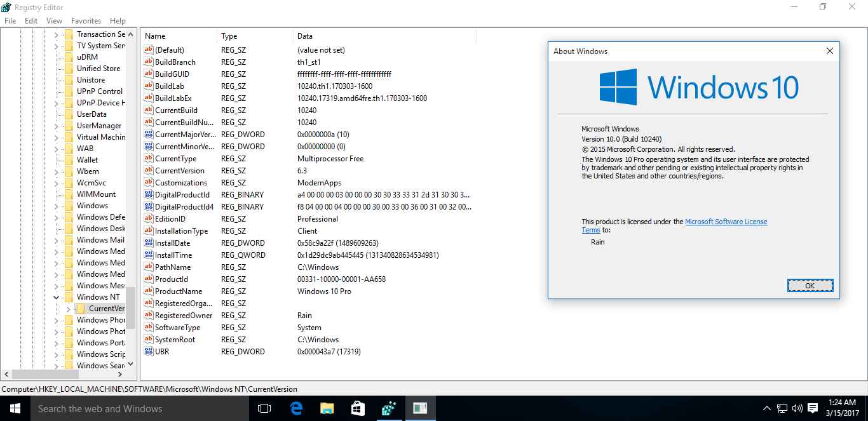Select the UserData key in tree
The width and height of the screenshot is (868, 421).
[92, 114]
